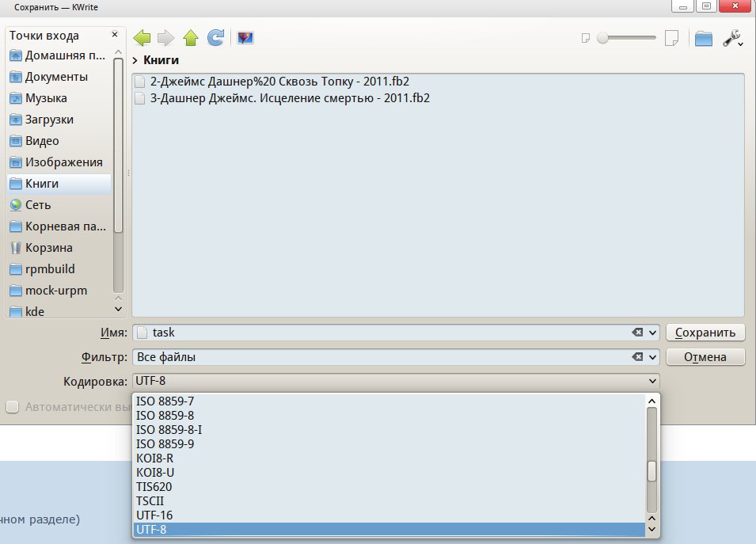Viewport: 756px width, 544px height.
Task: Open Загрузки in places panel
Action: tap(58, 119)
